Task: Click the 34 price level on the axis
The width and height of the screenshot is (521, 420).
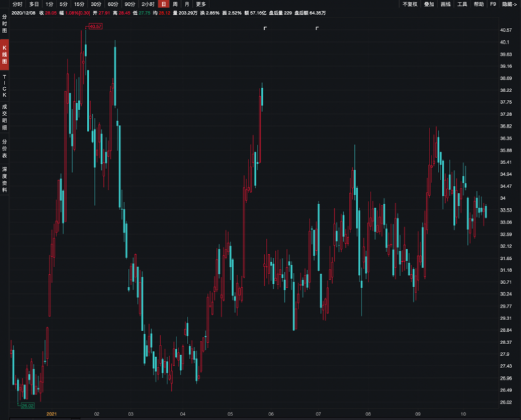Action: tap(503, 198)
